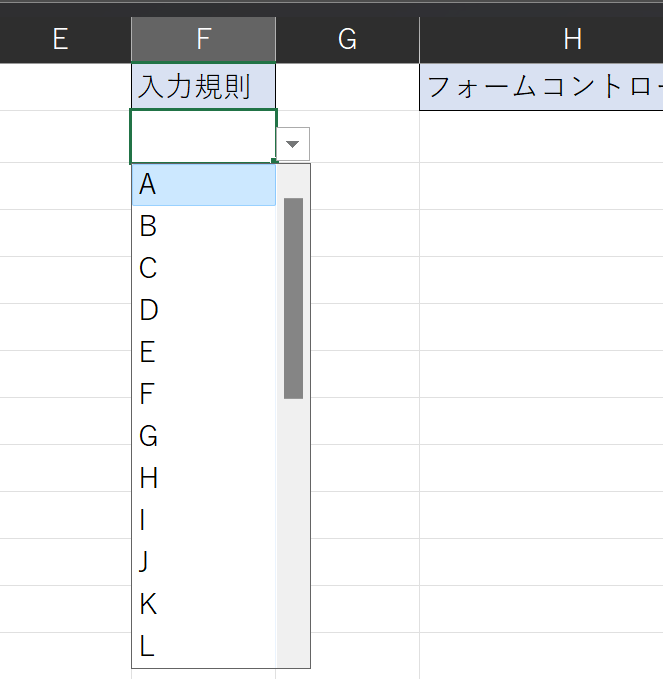Select column H header
Screen dimensions: 663x679
point(572,39)
